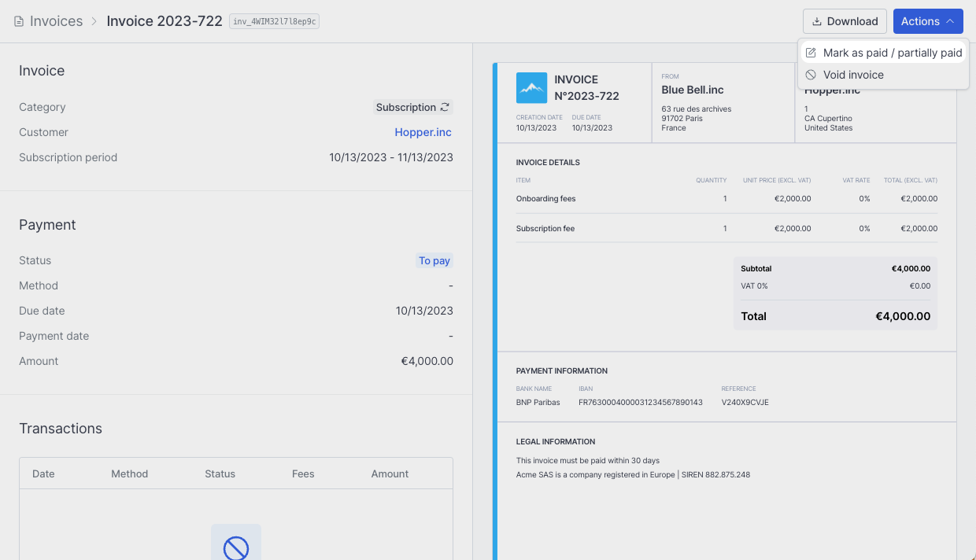The height and width of the screenshot is (560, 976).
Task: Click the Date column header in Transactions
Action: pyautogui.click(x=43, y=473)
